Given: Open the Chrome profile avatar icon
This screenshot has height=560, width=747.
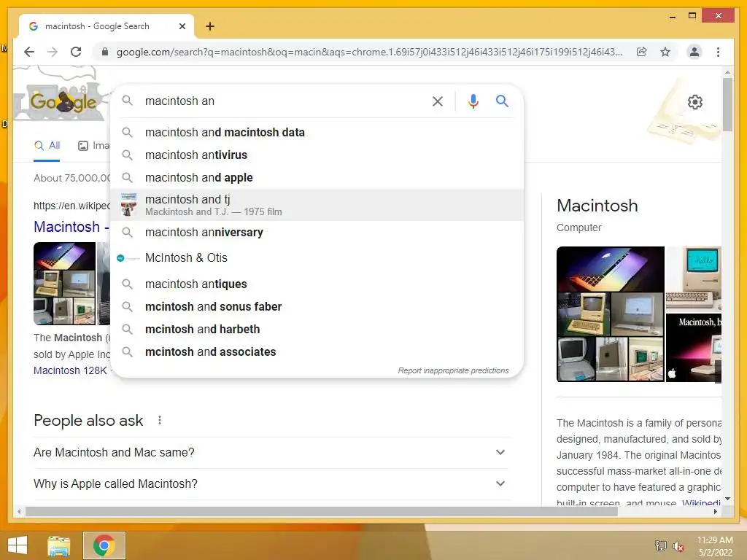Looking at the screenshot, I should coord(694,52).
